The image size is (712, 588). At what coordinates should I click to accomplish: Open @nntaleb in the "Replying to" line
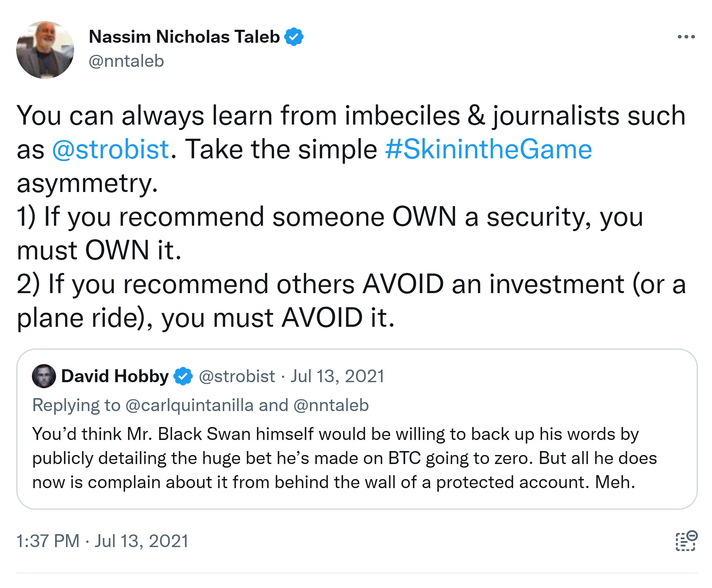(x=331, y=405)
